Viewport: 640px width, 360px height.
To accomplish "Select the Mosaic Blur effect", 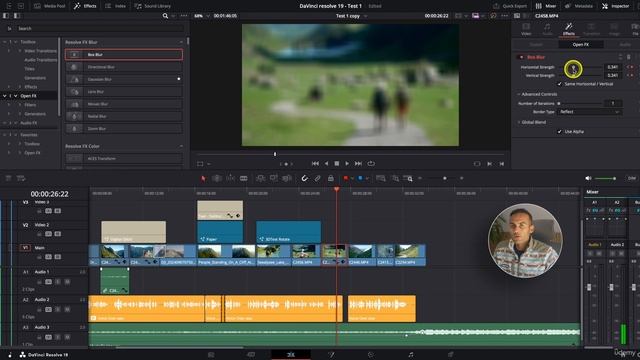I will tap(124, 104).
